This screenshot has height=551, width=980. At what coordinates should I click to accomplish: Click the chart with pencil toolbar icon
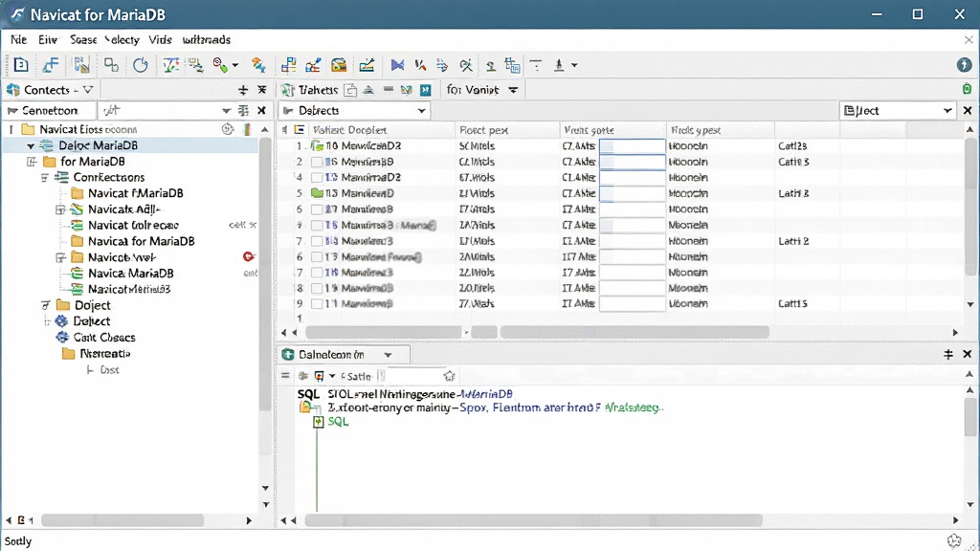coord(367,65)
